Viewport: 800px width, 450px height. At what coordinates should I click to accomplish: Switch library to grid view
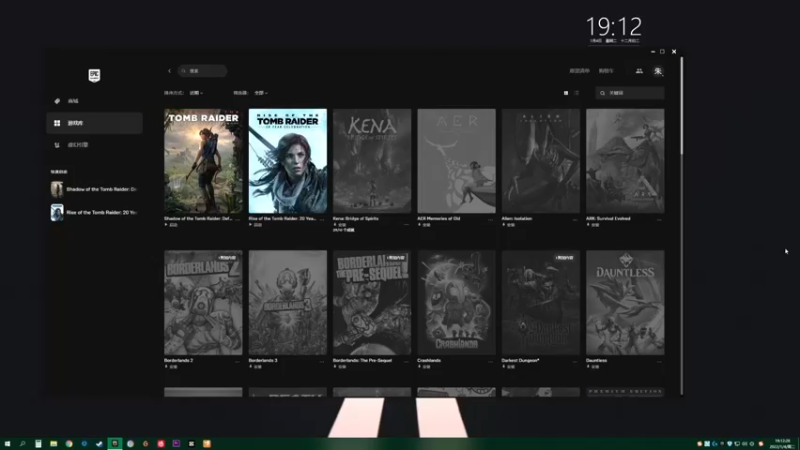click(566, 93)
